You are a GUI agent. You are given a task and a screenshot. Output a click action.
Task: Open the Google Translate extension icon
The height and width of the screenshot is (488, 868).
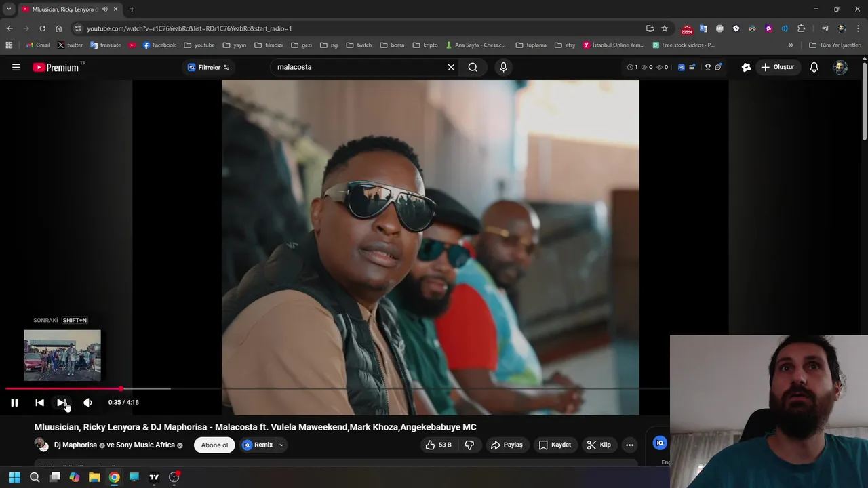[703, 28]
